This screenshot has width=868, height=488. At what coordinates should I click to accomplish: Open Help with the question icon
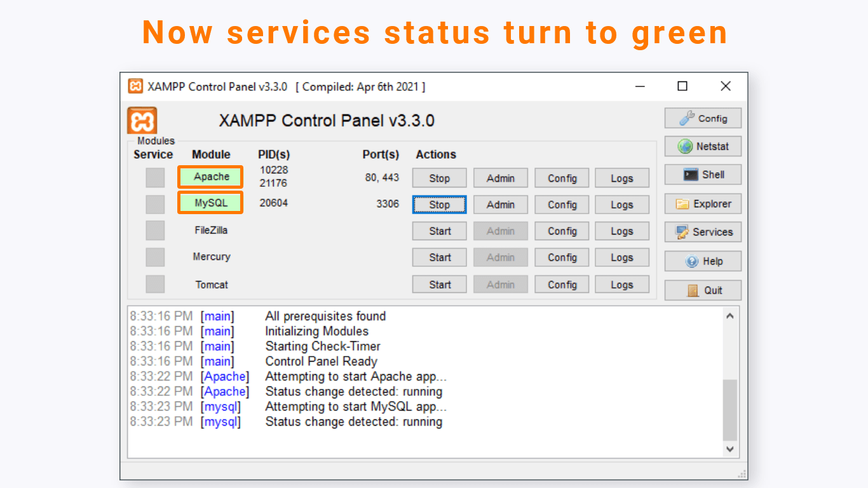(x=703, y=261)
